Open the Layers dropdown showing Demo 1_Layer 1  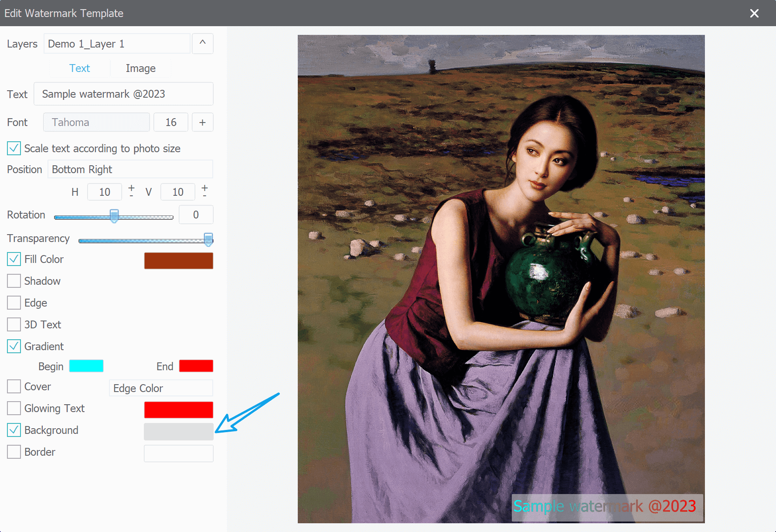(x=116, y=44)
